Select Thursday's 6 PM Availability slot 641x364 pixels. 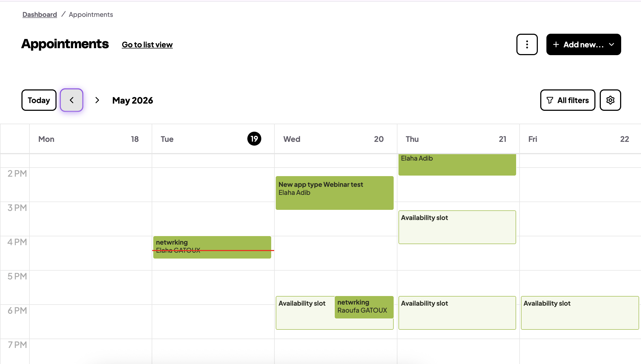click(457, 313)
